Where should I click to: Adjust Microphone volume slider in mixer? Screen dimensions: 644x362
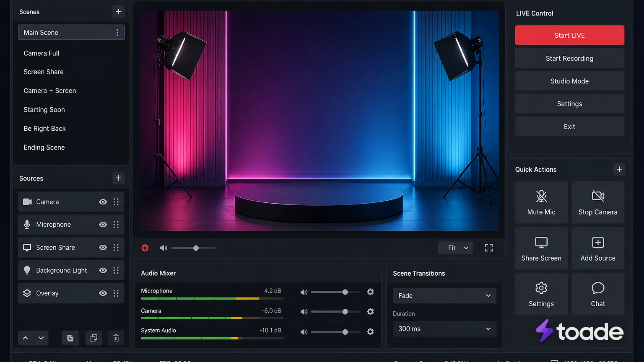[x=335, y=292]
